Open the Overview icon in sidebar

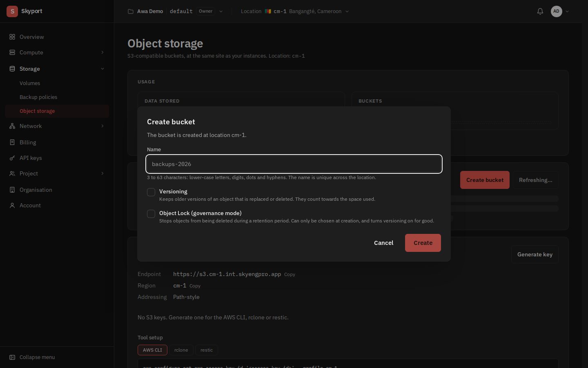pyautogui.click(x=12, y=37)
